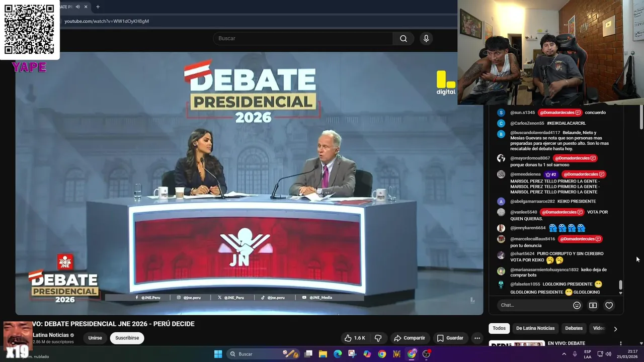Click username @buscandolaverdad4117 in chat
Viewport: 644px width, 362px height.
pyautogui.click(x=535, y=133)
